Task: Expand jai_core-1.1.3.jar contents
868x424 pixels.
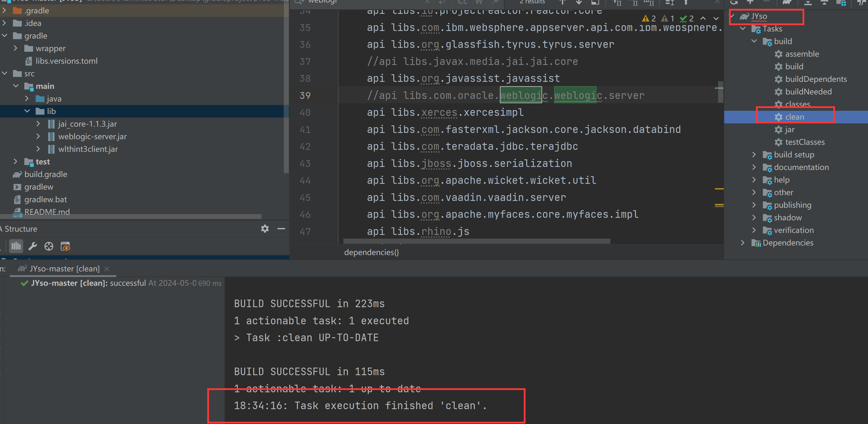Action: [39, 124]
